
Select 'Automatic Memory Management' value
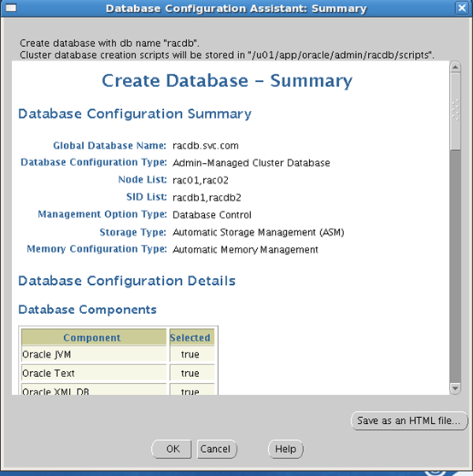coord(245,250)
